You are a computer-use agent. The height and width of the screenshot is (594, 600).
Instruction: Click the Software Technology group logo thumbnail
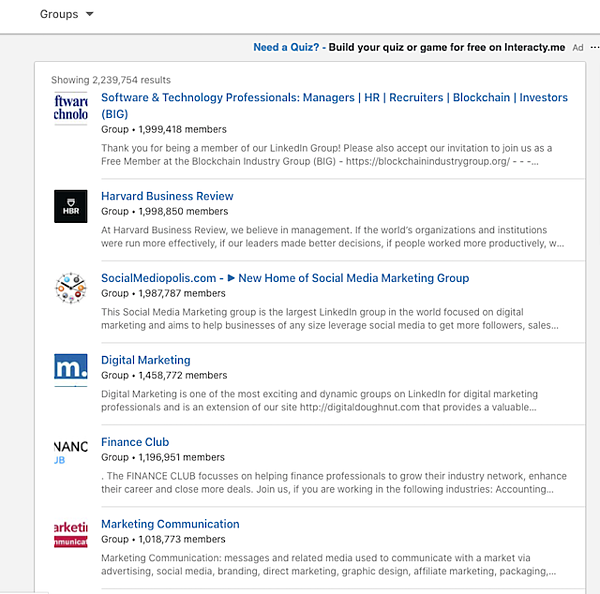(71, 108)
